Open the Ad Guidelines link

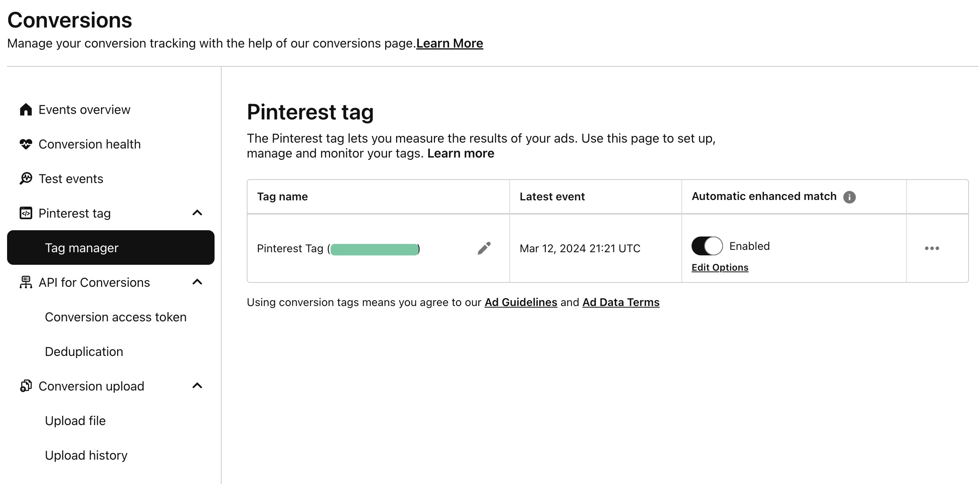pos(521,302)
